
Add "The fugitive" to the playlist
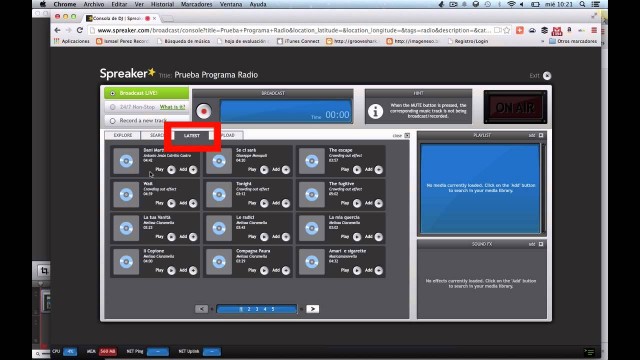point(378,203)
